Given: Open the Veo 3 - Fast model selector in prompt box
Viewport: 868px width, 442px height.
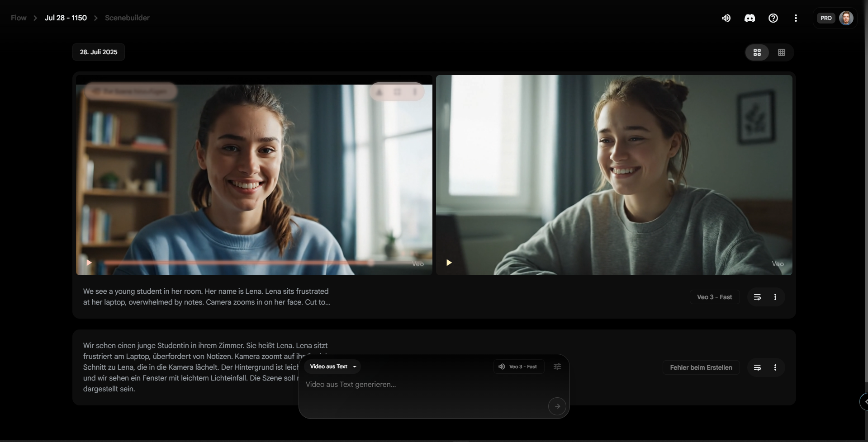Looking at the screenshot, I should pyautogui.click(x=518, y=367).
